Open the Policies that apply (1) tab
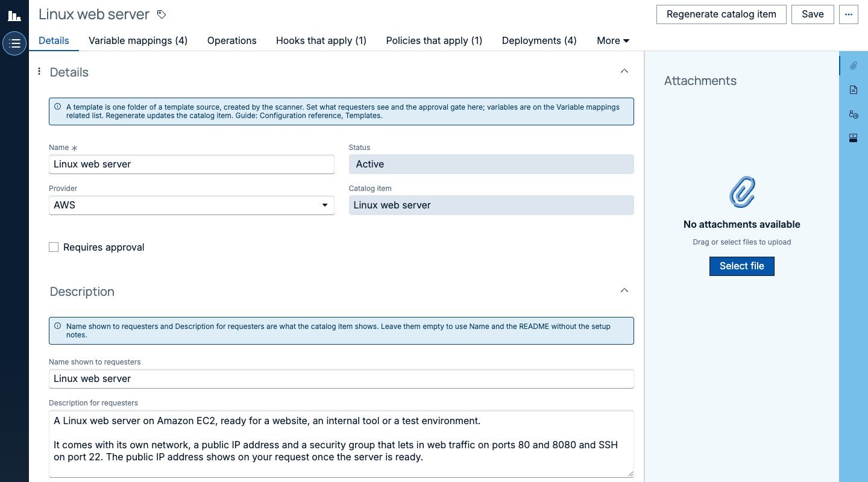868x482 pixels. (434, 40)
